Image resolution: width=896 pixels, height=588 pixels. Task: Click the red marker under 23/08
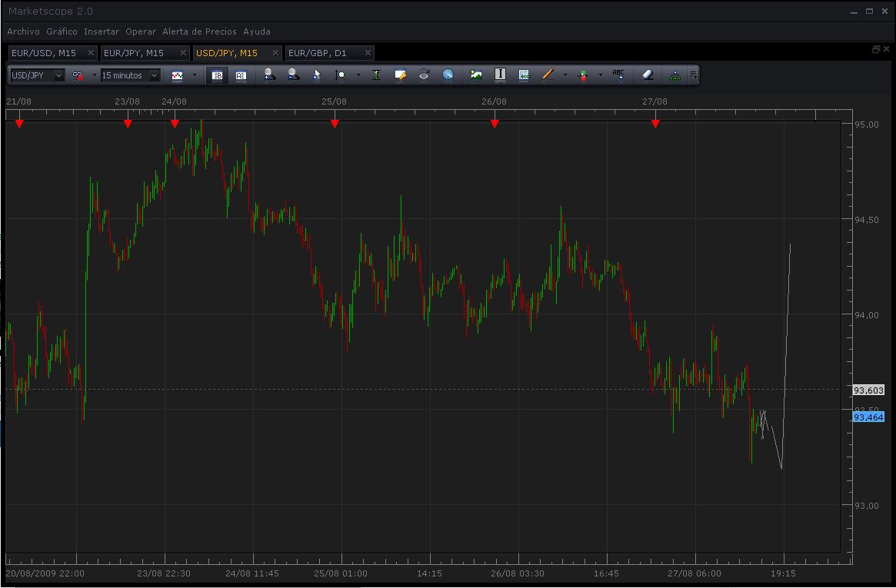pyautogui.click(x=128, y=124)
